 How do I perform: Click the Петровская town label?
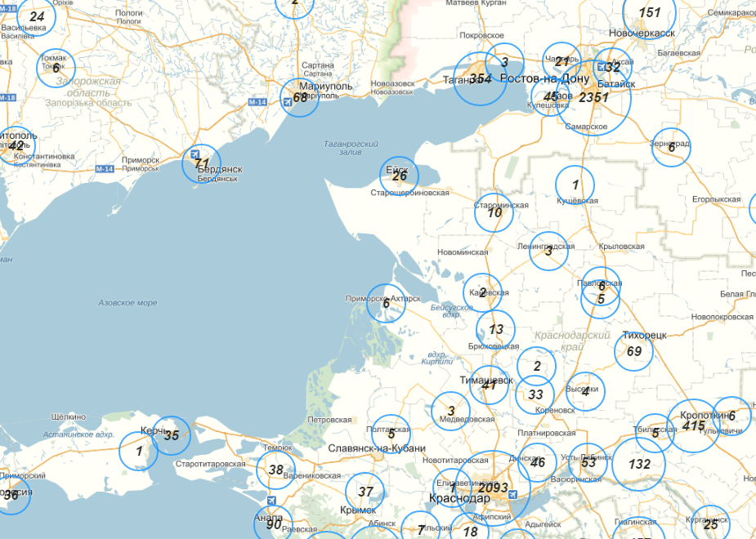tap(329, 420)
